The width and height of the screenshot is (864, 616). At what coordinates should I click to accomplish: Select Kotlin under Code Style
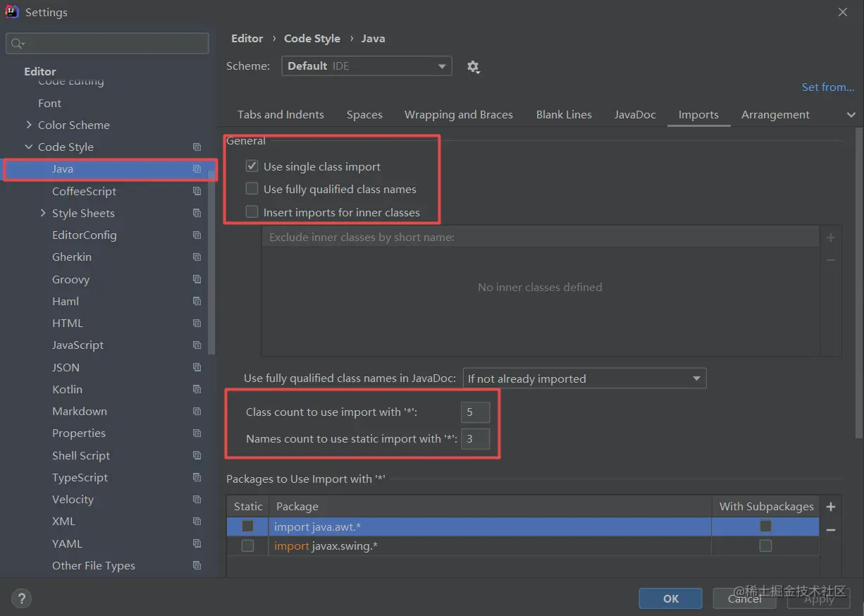tap(67, 389)
